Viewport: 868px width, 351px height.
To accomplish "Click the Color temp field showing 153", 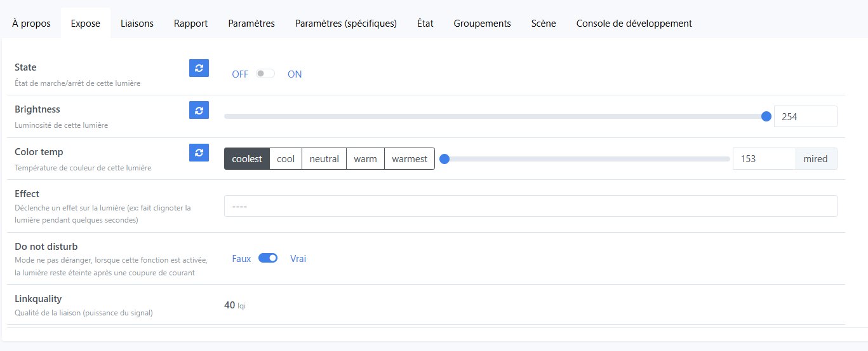I will 765,159.
